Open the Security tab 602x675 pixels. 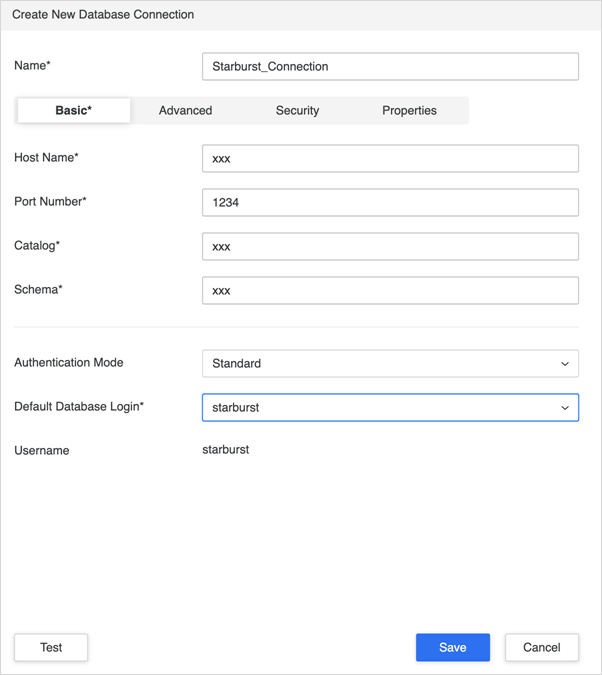(x=298, y=111)
